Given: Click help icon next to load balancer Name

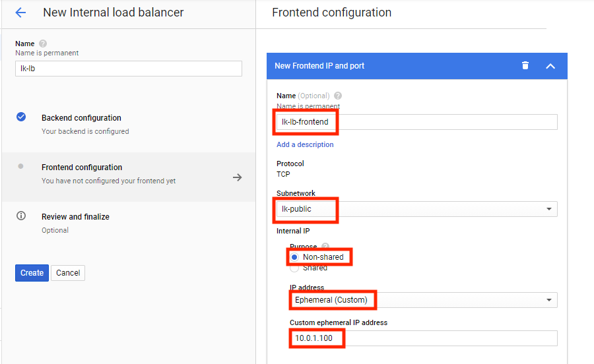Looking at the screenshot, I should (43, 44).
